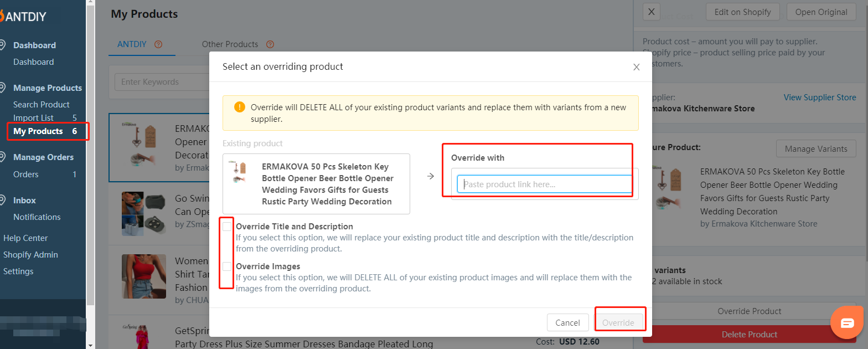Click the Inbox section pin icon

click(x=3, y=200)
